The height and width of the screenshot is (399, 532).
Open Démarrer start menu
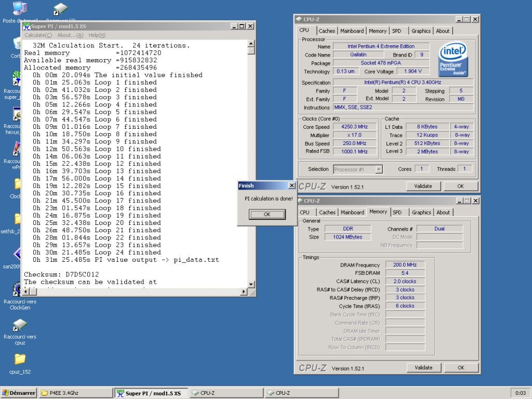coord(18,393)
